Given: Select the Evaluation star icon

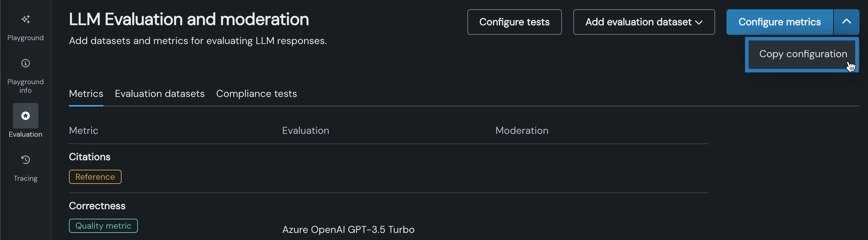Looking at the screenshot, I should pyautogui.click(x=26, y=116).
